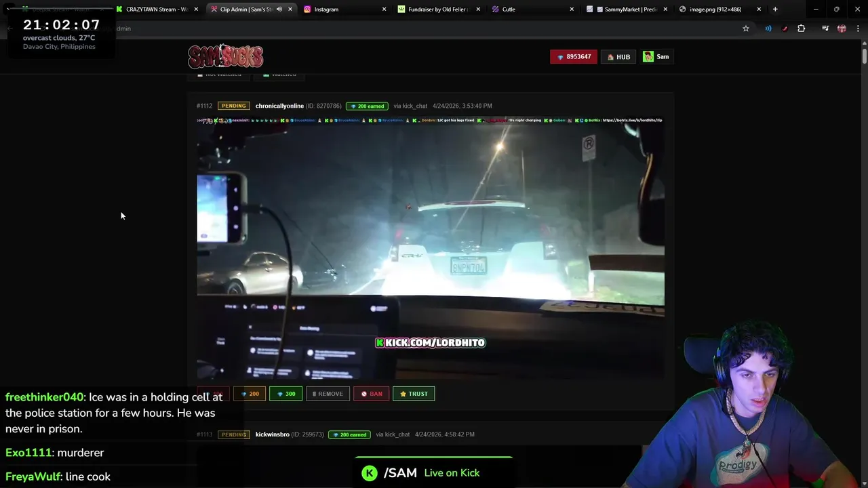Bookmark this page with star icon
Image resolution: width=868 pixels, height=488 pixels.
pyautogui.click(x=746, y=28)
